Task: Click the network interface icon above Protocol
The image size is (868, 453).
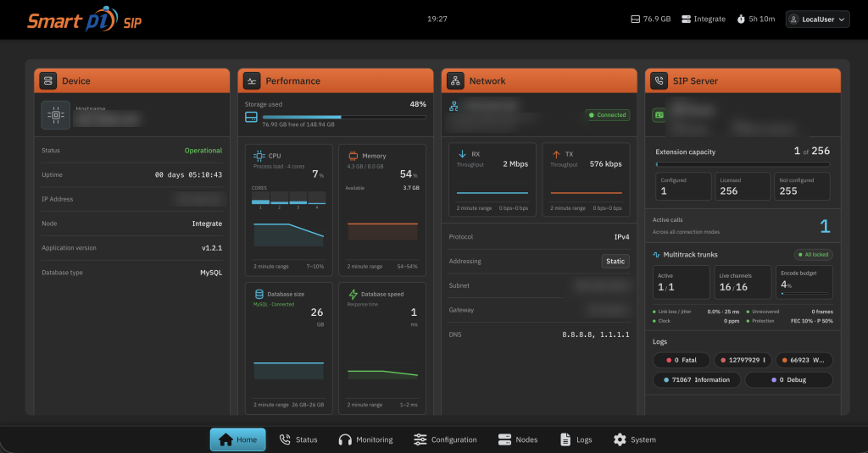Action: pos(453,106)
